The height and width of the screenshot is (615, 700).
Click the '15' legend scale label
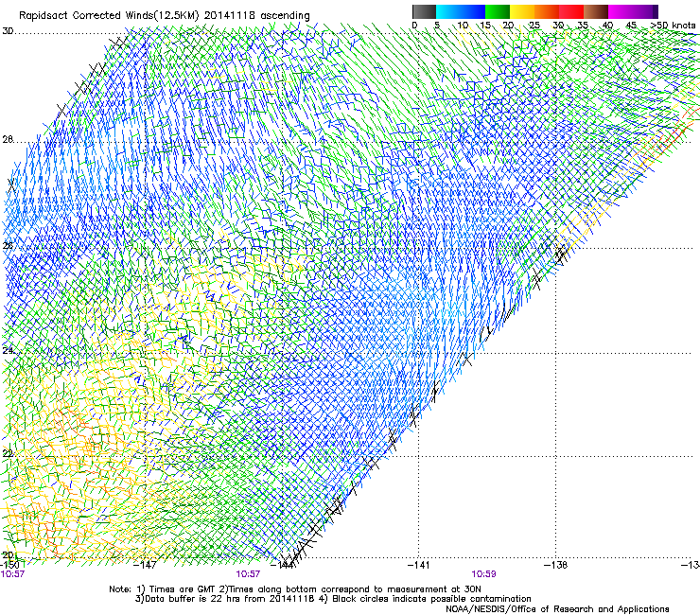point(485,25)
